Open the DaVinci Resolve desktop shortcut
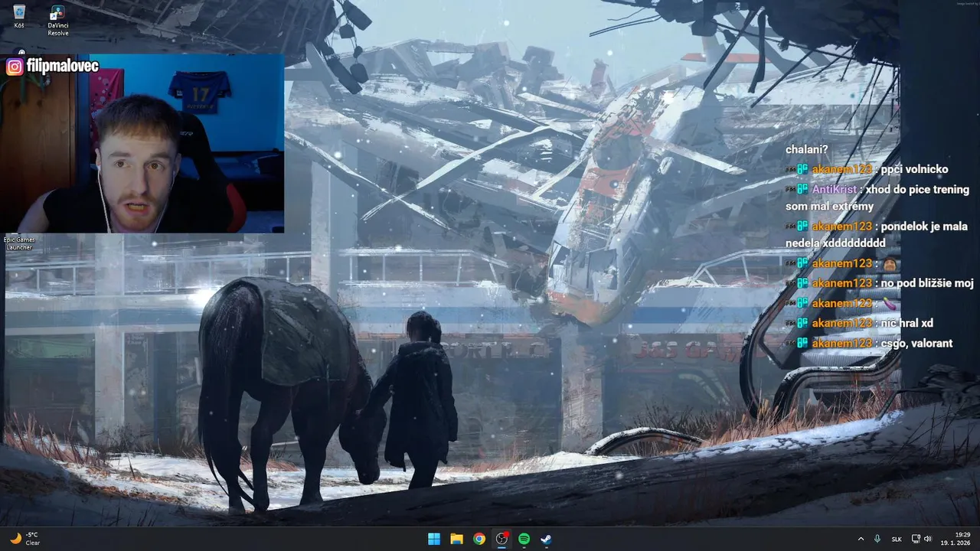Screen dimensions: 980x551 [58, 21]
